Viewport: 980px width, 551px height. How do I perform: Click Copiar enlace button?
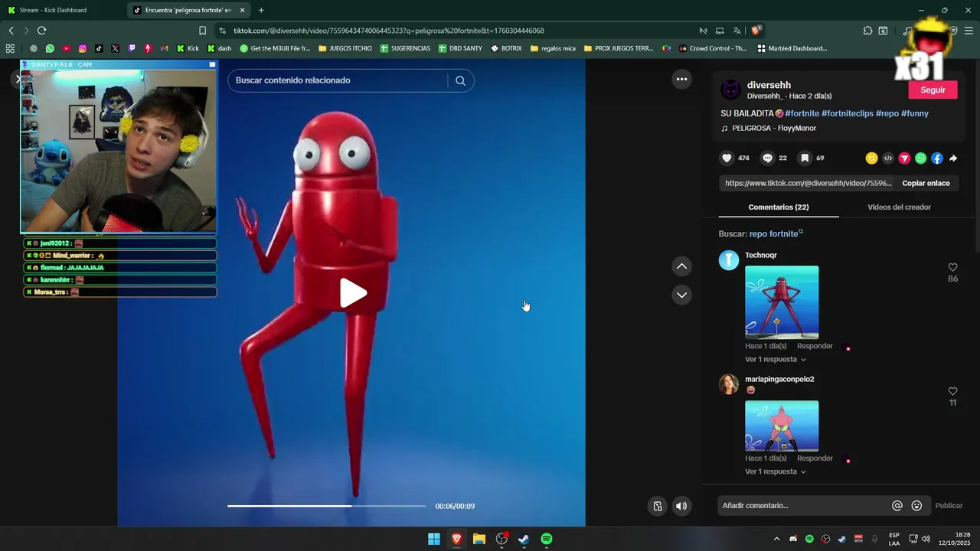click(x=926, y=184)
